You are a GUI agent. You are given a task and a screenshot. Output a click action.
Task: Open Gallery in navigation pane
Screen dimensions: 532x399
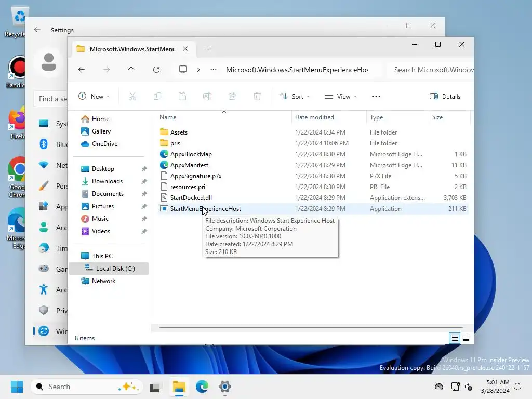(x=101, y=131)
